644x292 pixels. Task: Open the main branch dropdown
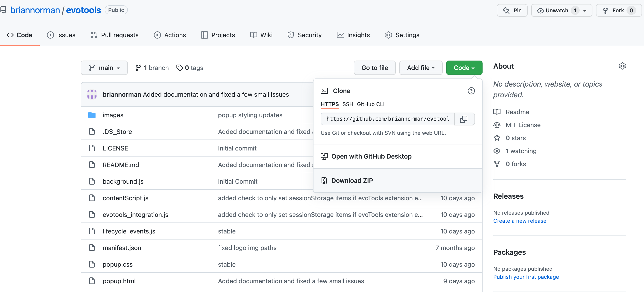104,68
